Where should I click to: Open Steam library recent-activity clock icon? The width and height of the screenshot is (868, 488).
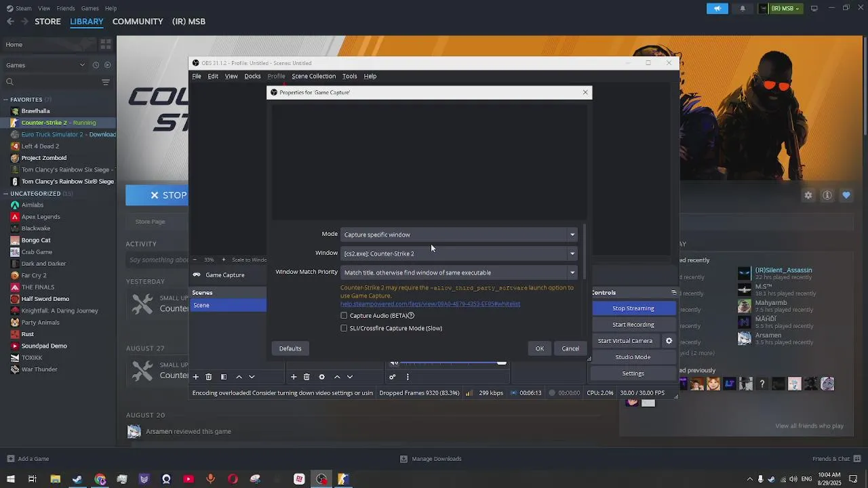click(96, 65)
